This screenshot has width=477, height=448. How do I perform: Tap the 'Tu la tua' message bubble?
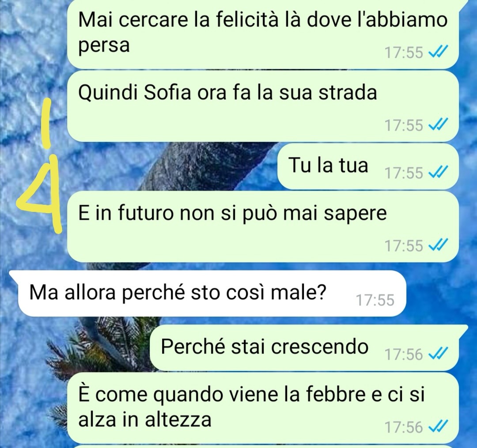[x=368, y=166]
